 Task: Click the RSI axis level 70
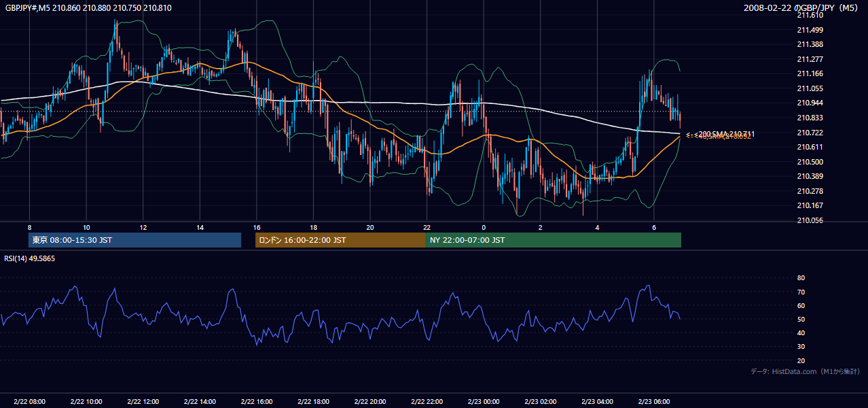[x=801, y=292]
